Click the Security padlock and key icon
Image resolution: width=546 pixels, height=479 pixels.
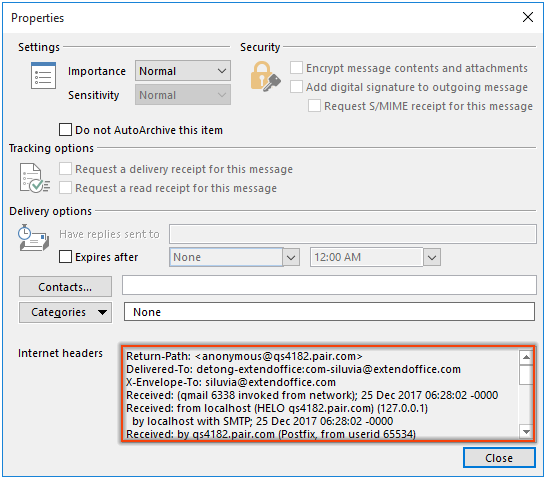pyautogui.click(x=265, y=77)
